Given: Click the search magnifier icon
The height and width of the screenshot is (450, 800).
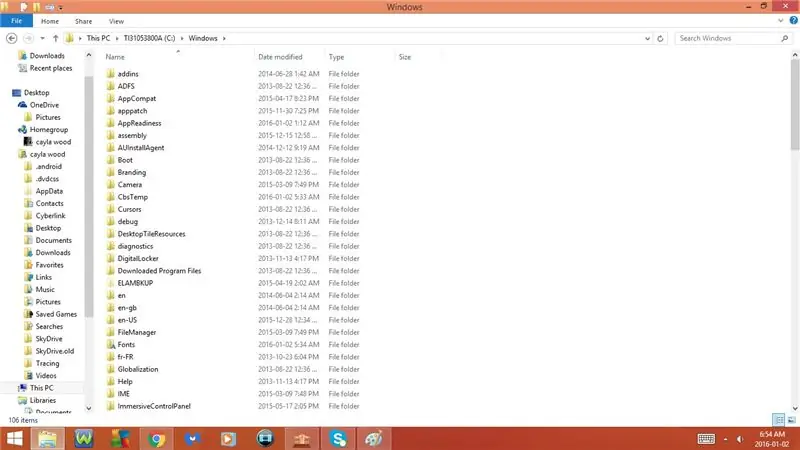Looking at the screenshot, I should [785, 38].
